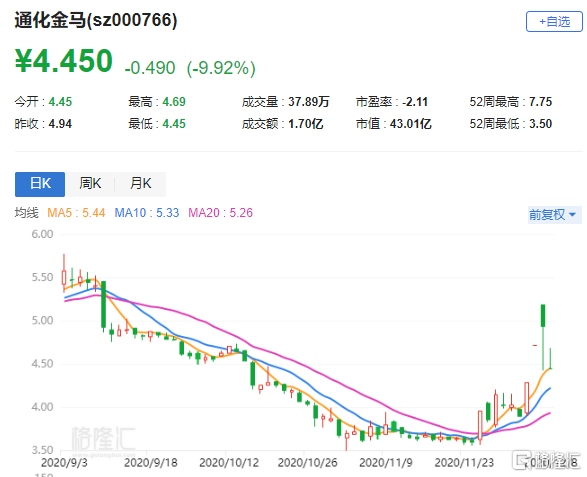The image size is (587, 477).
Task: Click date label 2020/9/3
Action: pos(64,463)
